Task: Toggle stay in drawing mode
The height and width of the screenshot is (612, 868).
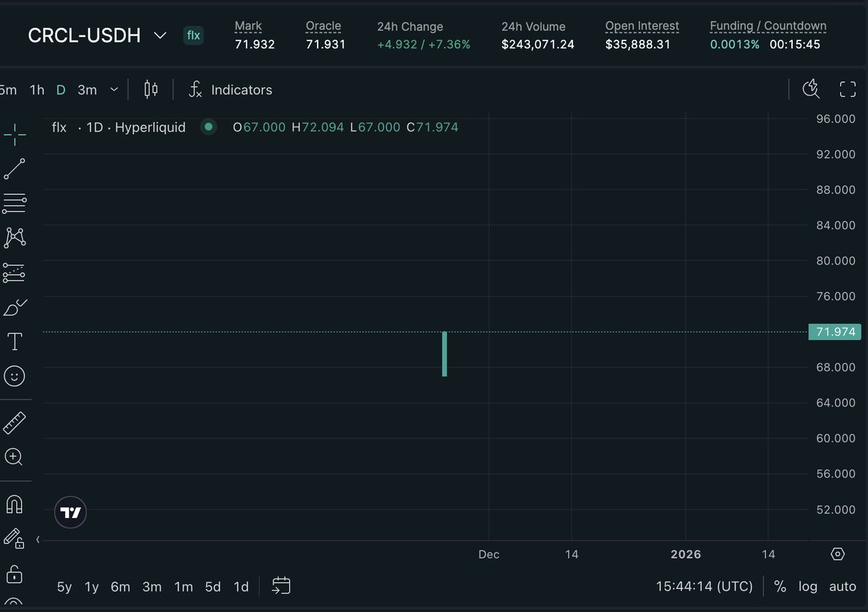Action: [14, 538]
